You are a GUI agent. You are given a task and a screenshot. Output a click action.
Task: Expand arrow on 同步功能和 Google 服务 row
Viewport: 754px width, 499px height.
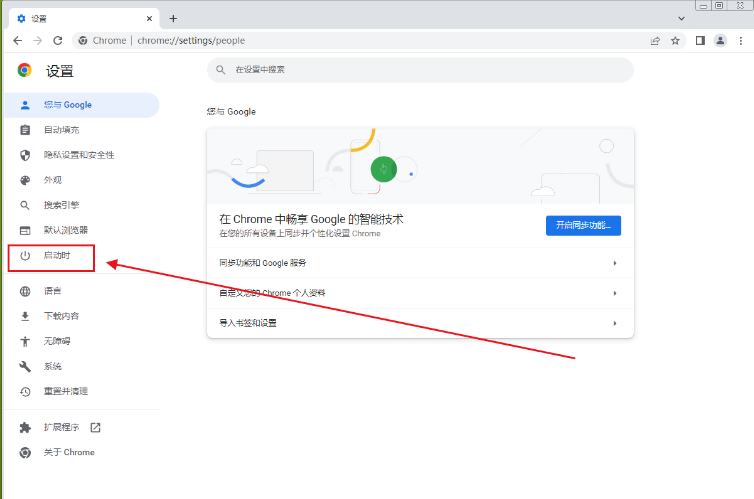point(615,263)
